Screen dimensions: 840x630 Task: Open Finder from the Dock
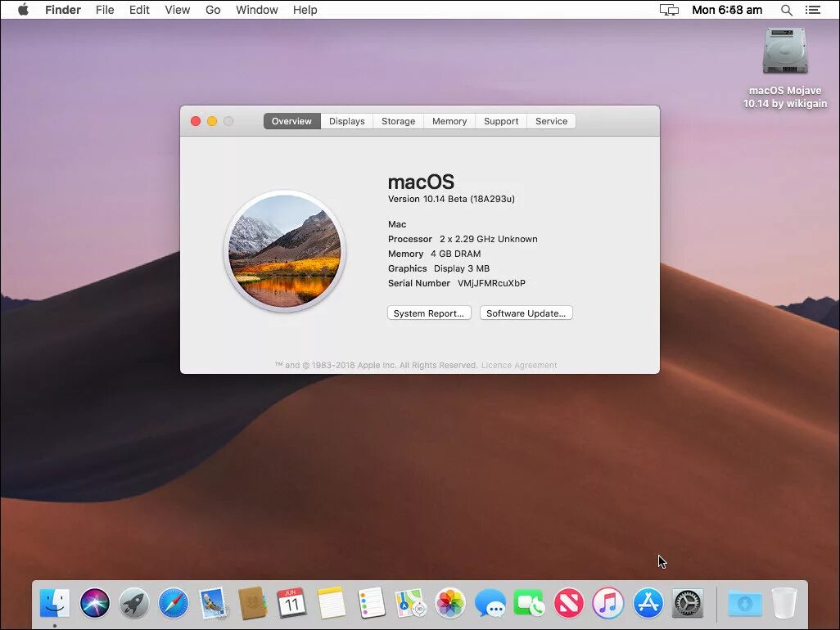pyautogui.click(x=55, y=603)
